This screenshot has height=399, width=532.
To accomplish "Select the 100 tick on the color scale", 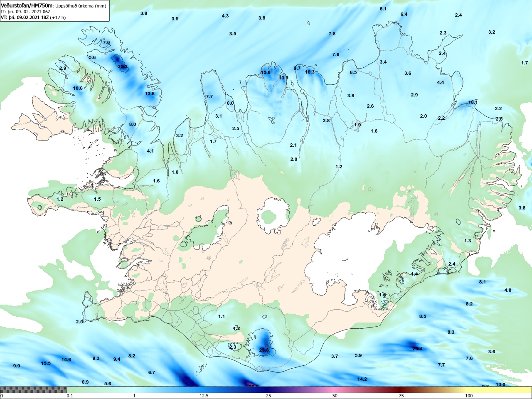I will [469, 396].
